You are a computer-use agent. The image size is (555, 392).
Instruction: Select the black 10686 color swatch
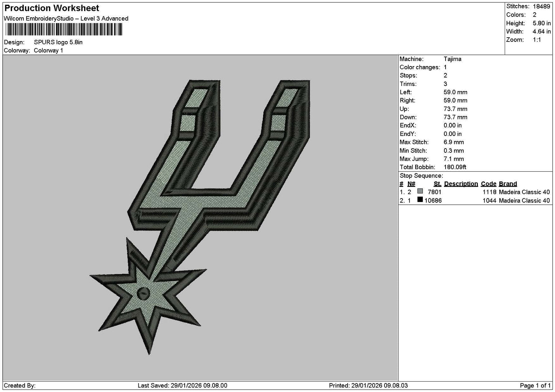(x=420, y=200)
